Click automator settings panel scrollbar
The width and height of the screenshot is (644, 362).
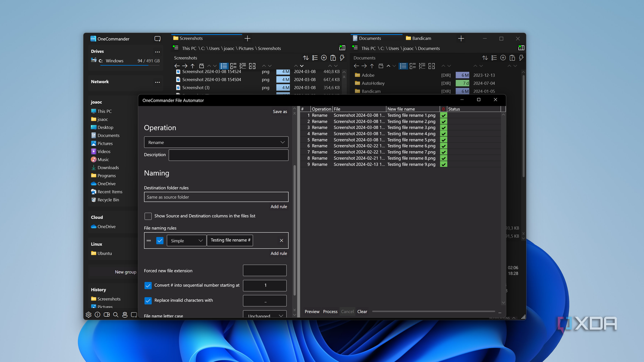[x=295, y=230]
